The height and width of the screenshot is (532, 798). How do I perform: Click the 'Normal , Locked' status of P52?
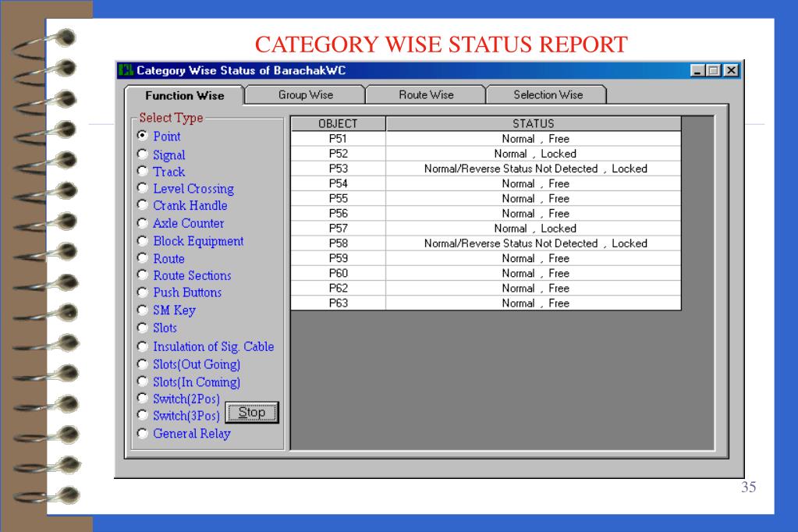pos(535,153)
